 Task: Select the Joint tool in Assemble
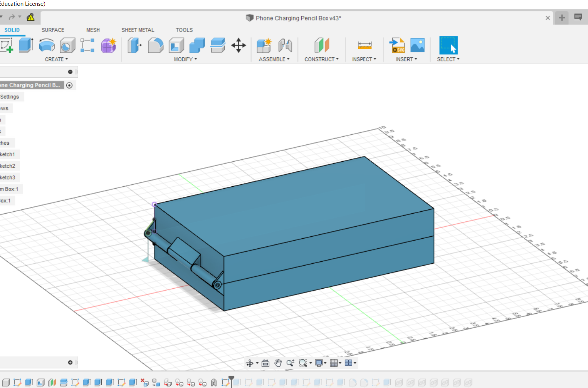click(285, 45)
